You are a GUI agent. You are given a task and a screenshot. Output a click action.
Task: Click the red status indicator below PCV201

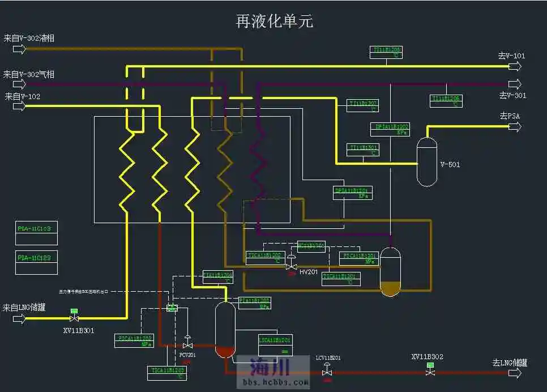[187, 363]
